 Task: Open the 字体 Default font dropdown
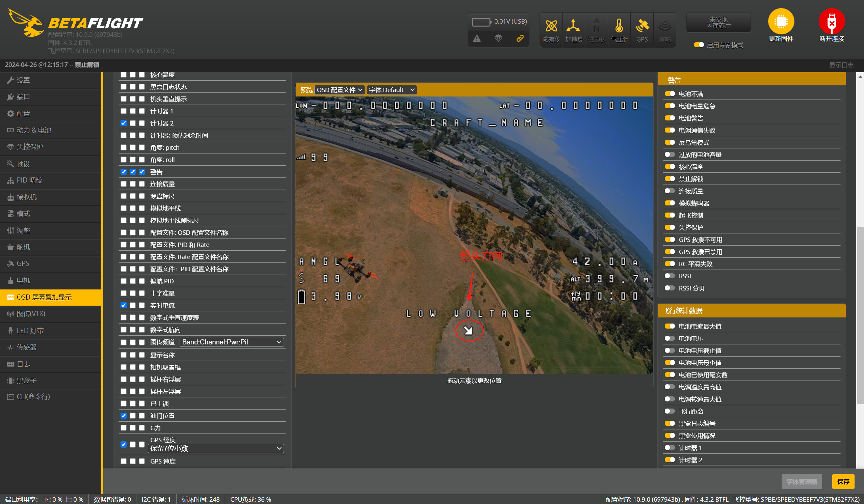click(392, 90)
